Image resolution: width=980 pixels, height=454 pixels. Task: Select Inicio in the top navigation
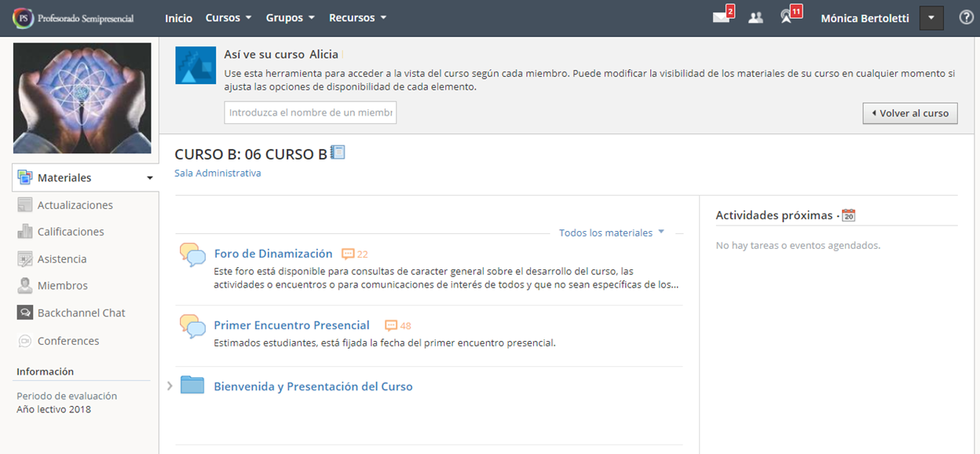pos(178,16)
